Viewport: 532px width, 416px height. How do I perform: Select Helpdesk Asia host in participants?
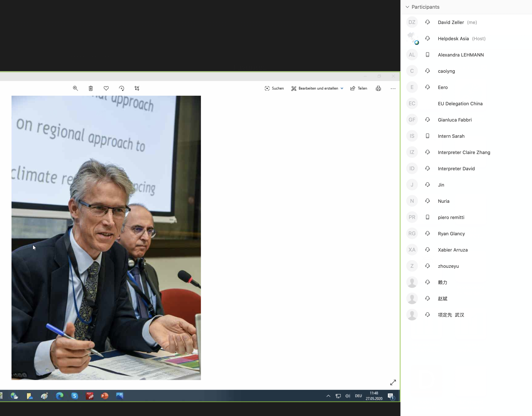[x=453, y=39]
